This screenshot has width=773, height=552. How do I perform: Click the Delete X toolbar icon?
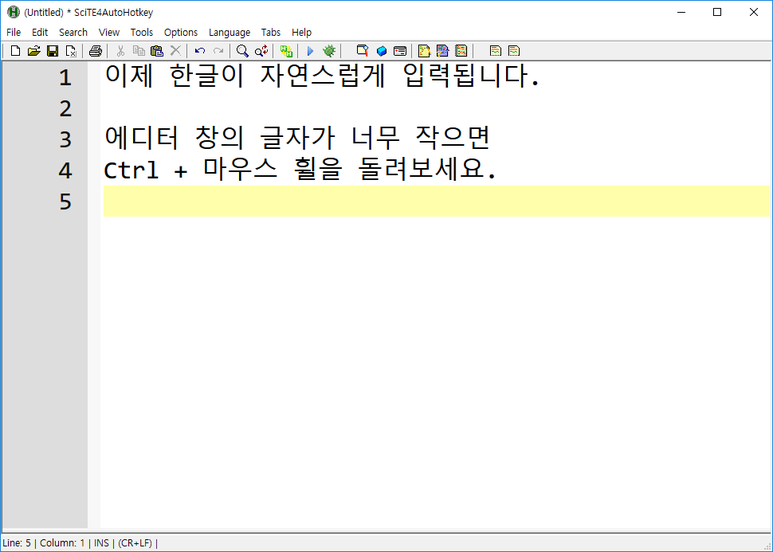coord(176,50)
